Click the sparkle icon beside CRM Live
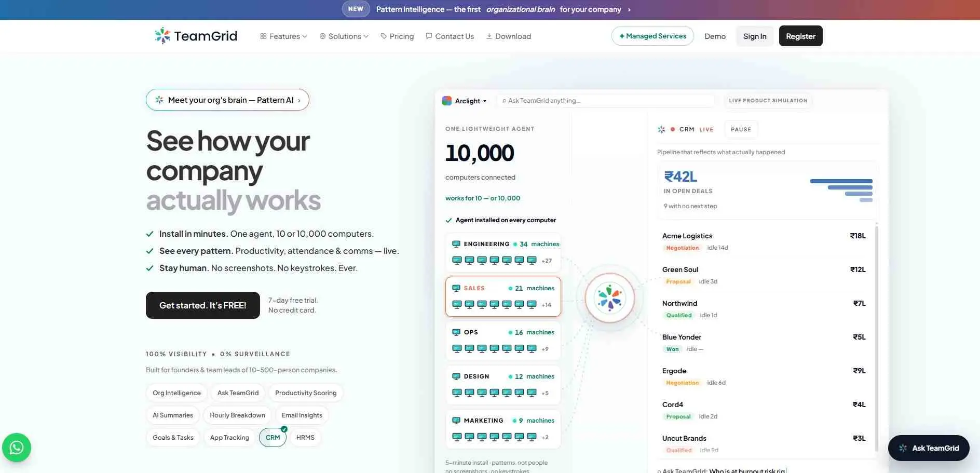This screenshot has height=473, width=980. [x=661, y=129]
